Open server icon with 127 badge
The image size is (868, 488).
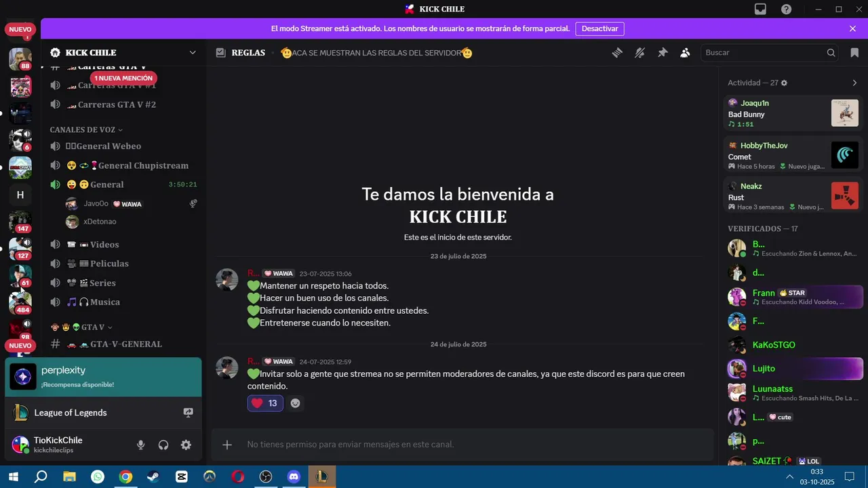pyautogui.click(x=20, y=249)
